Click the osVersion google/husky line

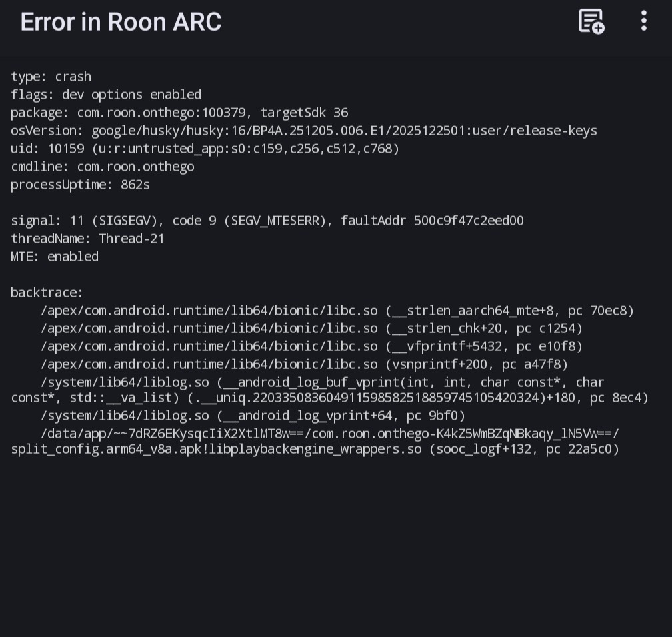tap(304, 131)
